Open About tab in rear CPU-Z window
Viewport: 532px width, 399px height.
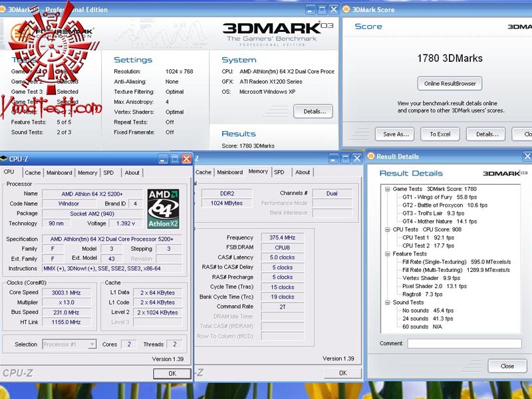[303, 172]
